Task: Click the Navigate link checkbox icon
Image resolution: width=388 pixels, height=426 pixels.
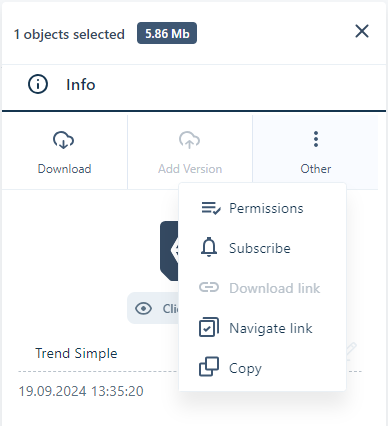Action: coord(209,327)
